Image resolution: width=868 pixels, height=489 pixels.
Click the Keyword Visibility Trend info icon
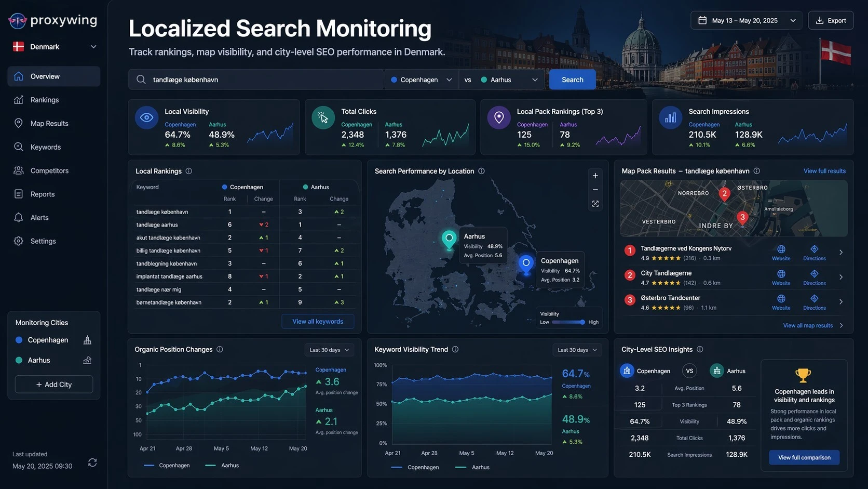(x=455, y=349)
